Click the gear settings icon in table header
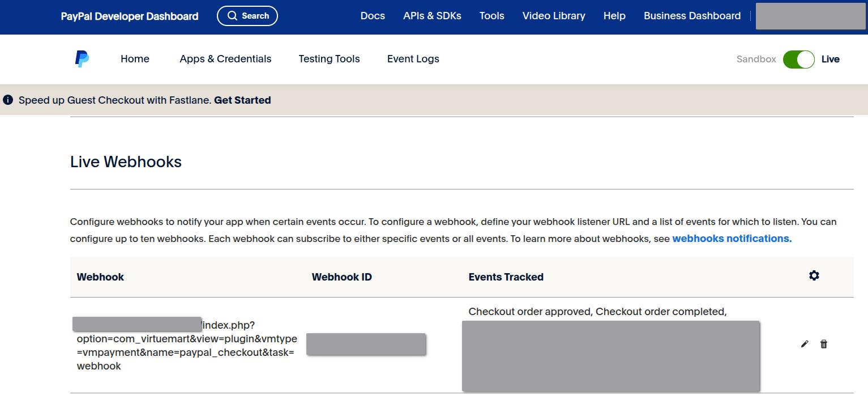The image size is (868, 395). (x=814, y=275)
